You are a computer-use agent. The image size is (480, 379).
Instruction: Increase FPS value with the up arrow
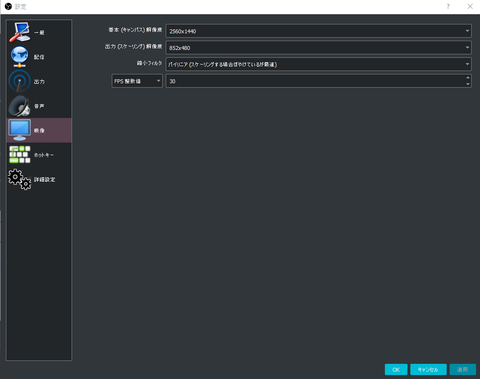coord(468,78)
